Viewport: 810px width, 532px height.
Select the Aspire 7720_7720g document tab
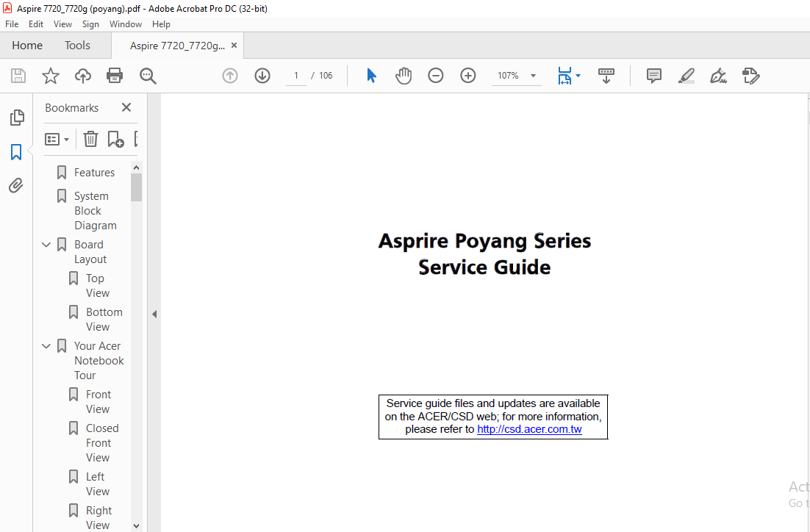pyautogui.click(x=177, y=46)
